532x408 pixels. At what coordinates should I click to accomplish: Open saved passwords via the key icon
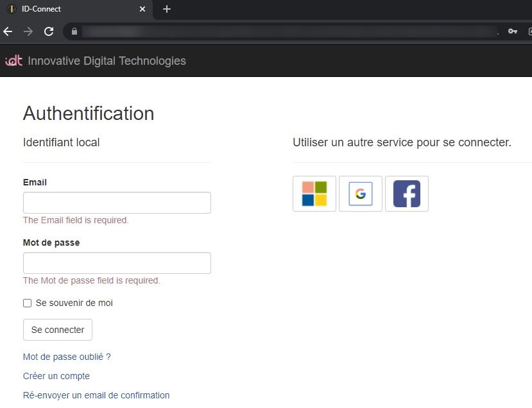pyautogui.click(x=512, y=31)
